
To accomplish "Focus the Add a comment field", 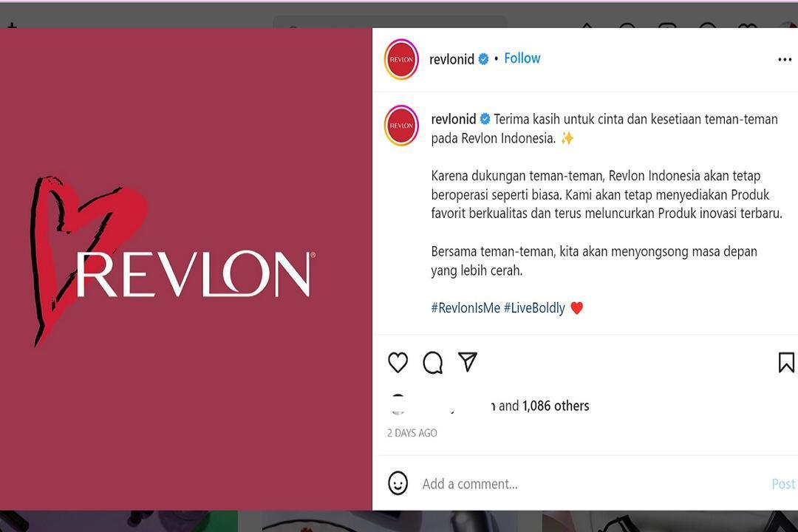I will click(x=590, y=484).
